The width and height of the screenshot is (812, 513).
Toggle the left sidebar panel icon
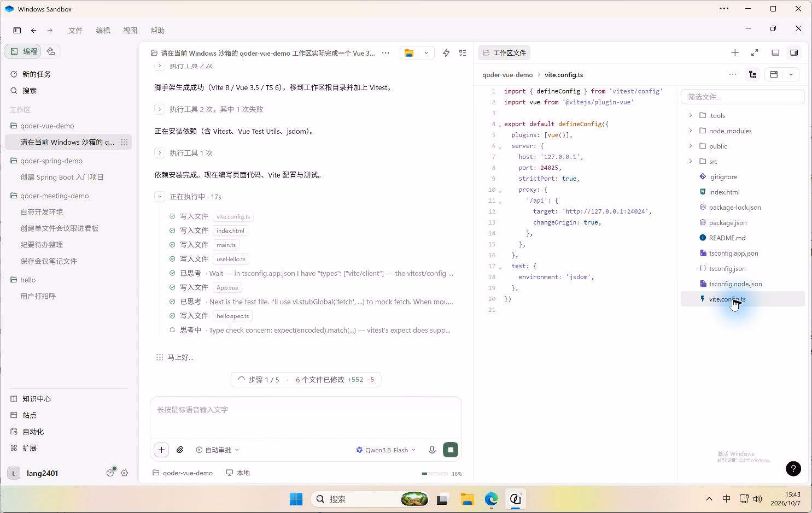coord(17,31)
